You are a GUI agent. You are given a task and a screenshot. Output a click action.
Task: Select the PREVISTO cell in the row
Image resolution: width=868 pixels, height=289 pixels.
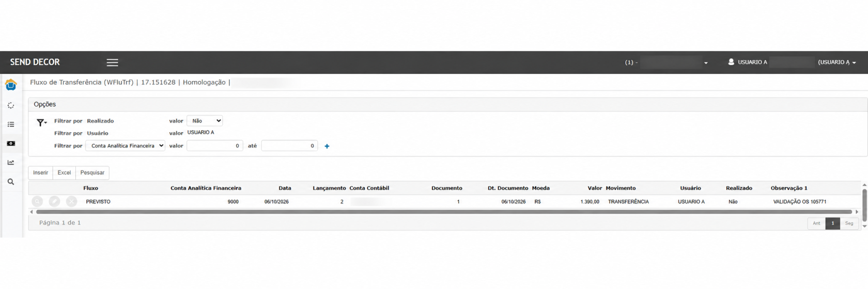[x=98, y=202]
